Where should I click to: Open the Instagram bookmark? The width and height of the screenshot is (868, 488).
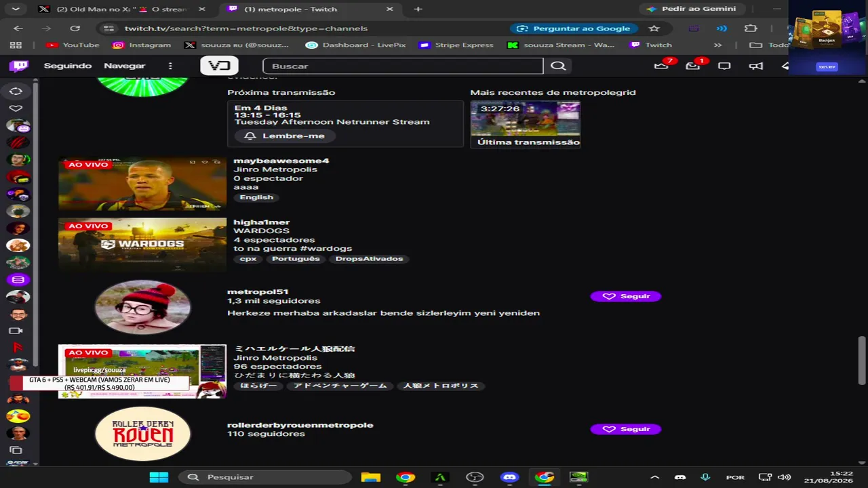(142, 45)
